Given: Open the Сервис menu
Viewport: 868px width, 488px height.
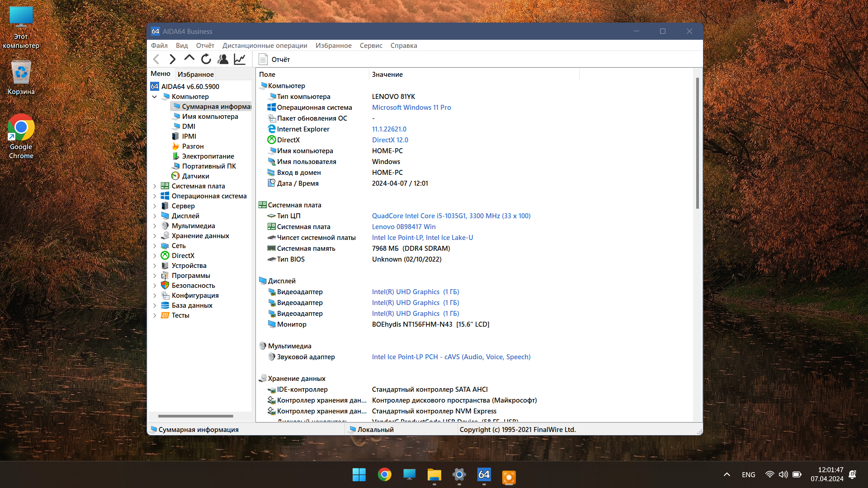Looking at the screenshot, I should pyautogui.click(x=371, y=46).
